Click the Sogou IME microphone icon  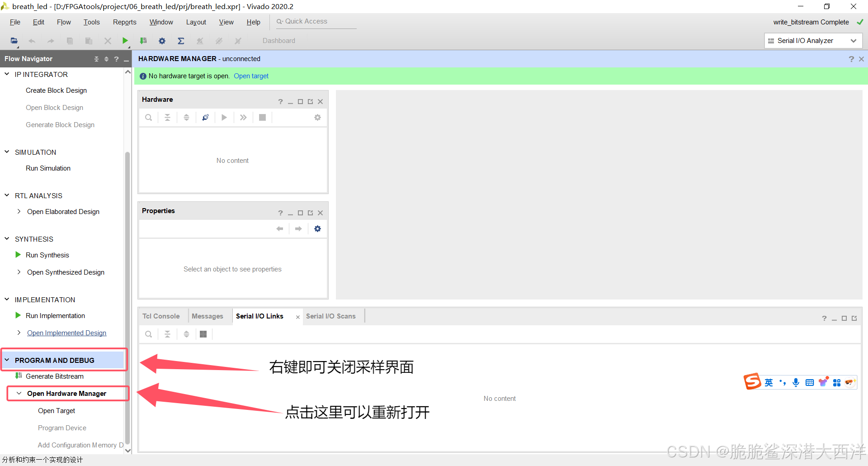click(796, 382)
